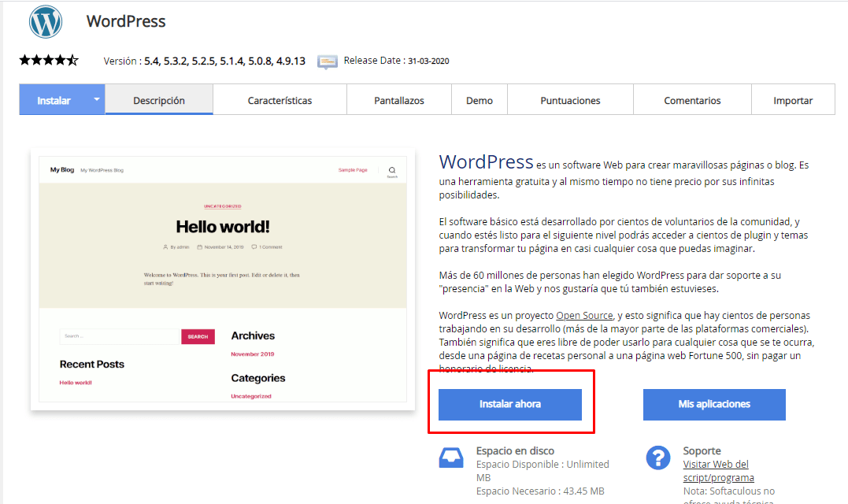Open the Visitar Web del script/programa link
The height and width of the screenshot is (504, 848).
[x=718, y=471]
